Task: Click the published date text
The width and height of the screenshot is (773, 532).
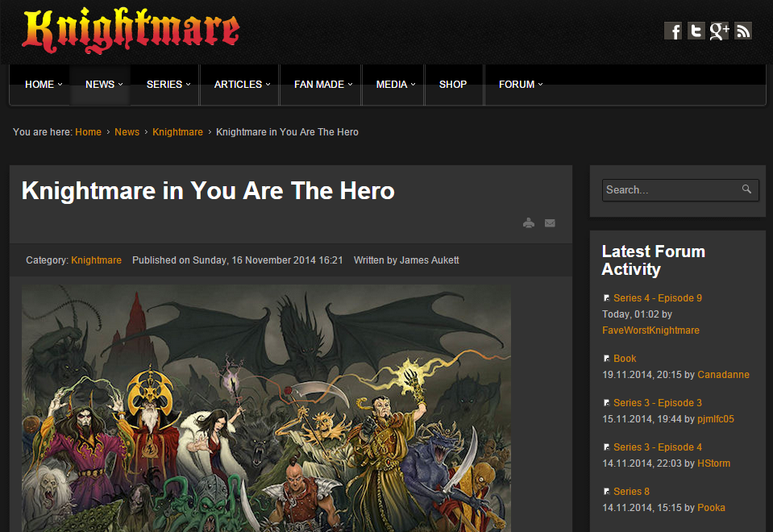Action: tap(238, 260)
